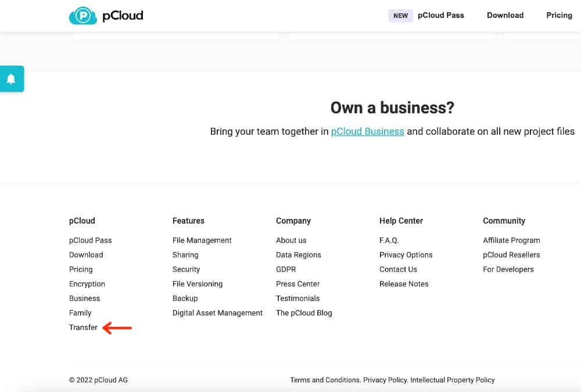
Task: Click the NEW badge beside pCloud Pass
Action: [400, 16]
